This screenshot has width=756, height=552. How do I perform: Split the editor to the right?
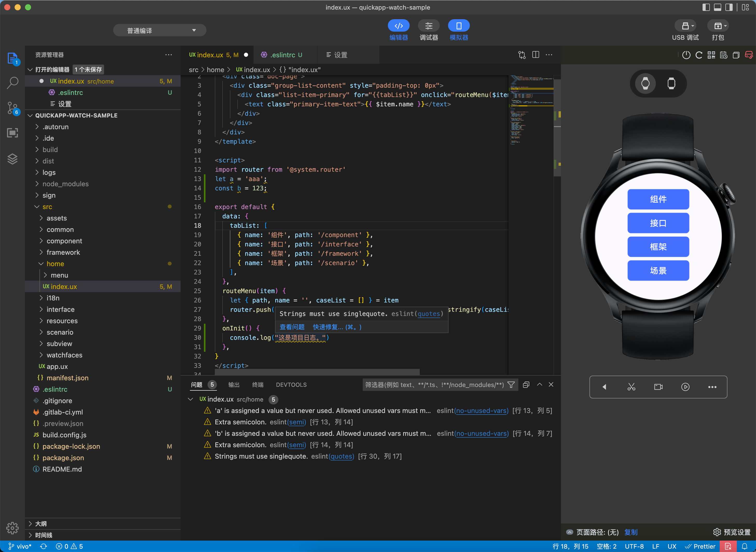535,55
